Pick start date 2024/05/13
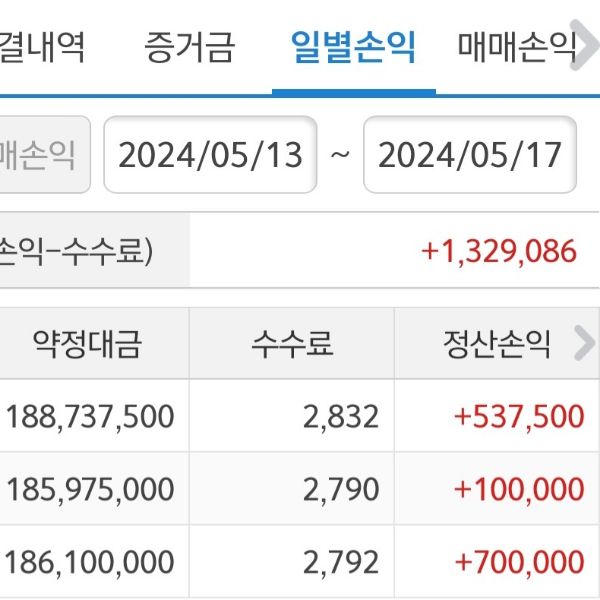600x600 pixels. (x=210, y=155)
